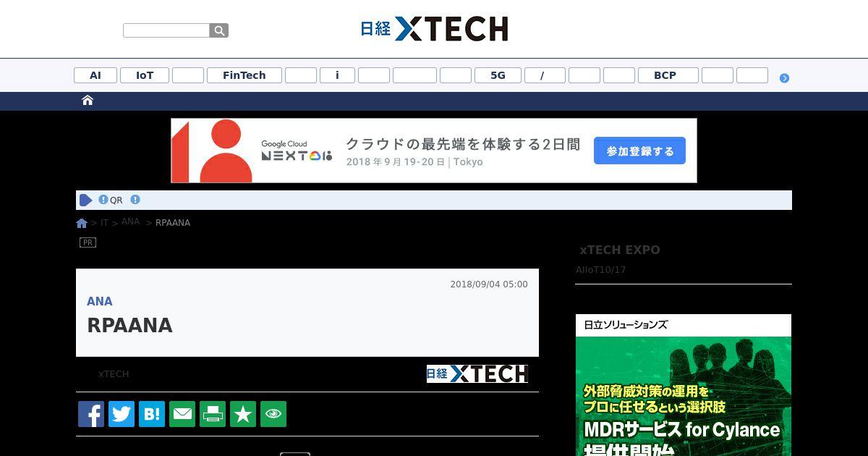
Task: Select the AI topic tag
Action: (x=95, y=75)
